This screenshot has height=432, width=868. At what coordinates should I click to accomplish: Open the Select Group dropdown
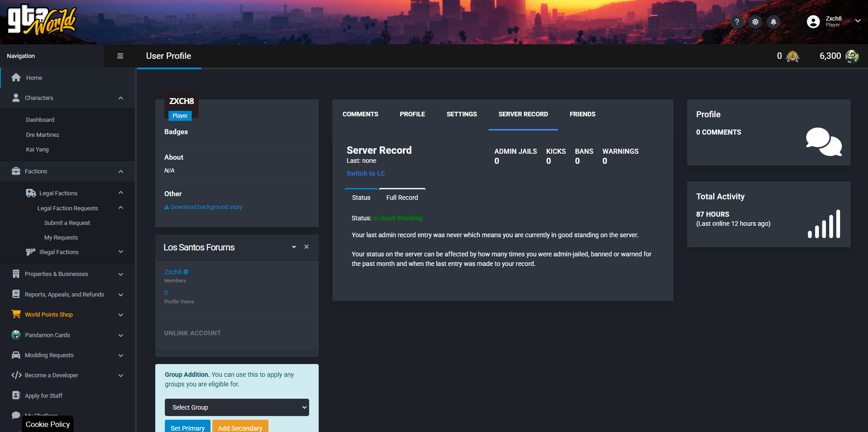(x=237, y=407)
